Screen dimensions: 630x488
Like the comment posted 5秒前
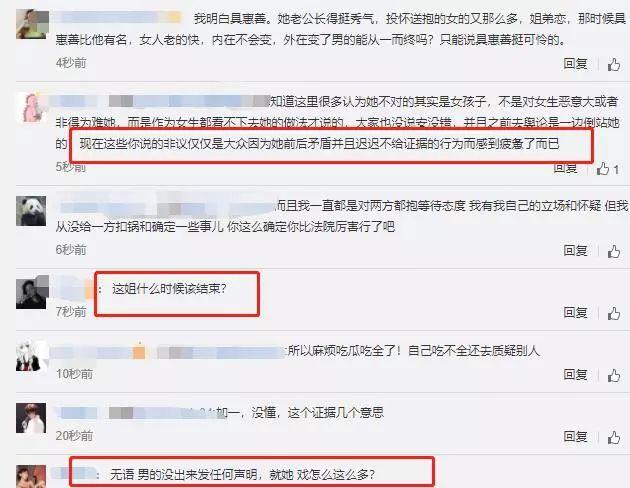coord(603,169)
